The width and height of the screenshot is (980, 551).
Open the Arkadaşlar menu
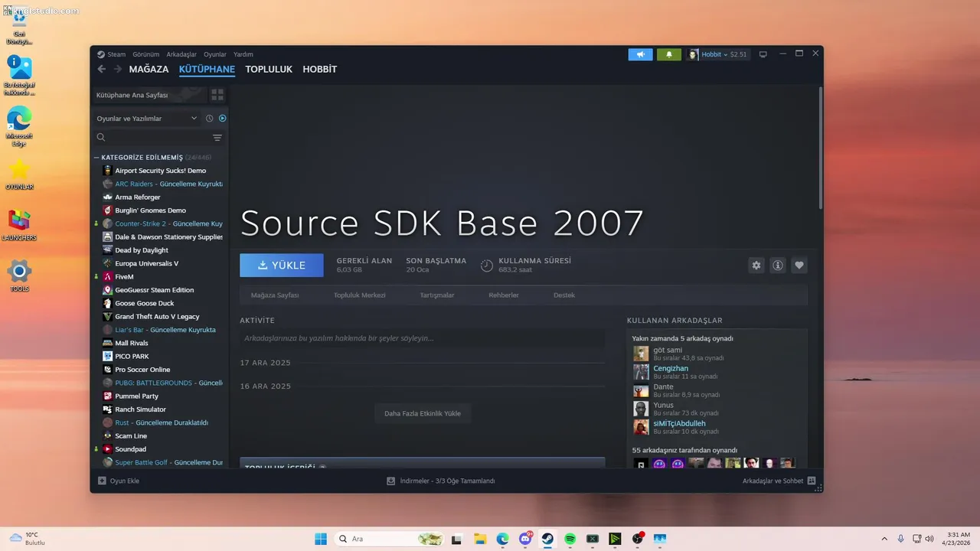click(x=181, y=54)
